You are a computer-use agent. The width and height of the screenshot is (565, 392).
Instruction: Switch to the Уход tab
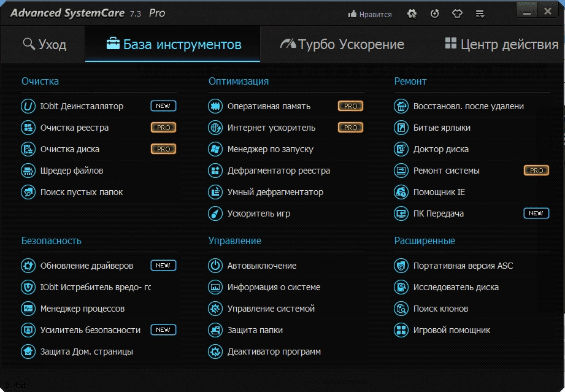click(x=44, y=44)
